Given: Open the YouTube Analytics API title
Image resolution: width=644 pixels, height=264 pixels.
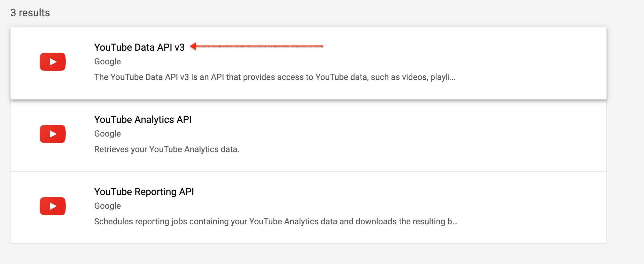Looking at the screenshot, I should point(143,120).
